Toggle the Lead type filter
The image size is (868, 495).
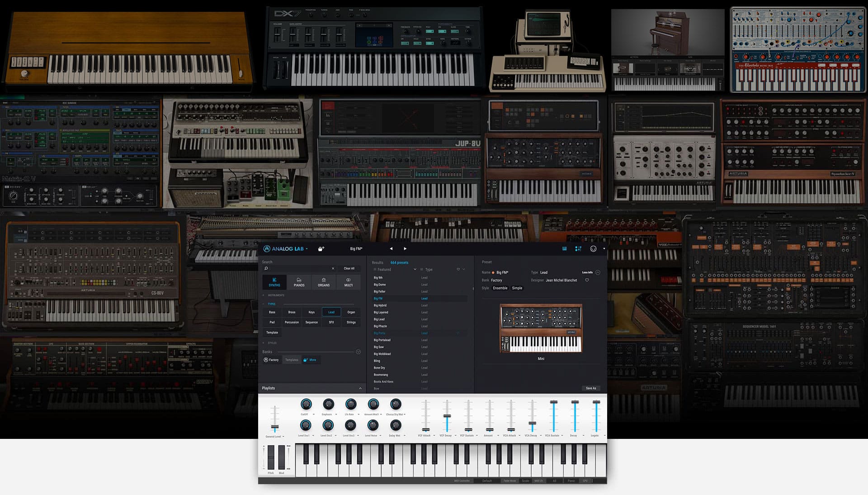[331, 312]
